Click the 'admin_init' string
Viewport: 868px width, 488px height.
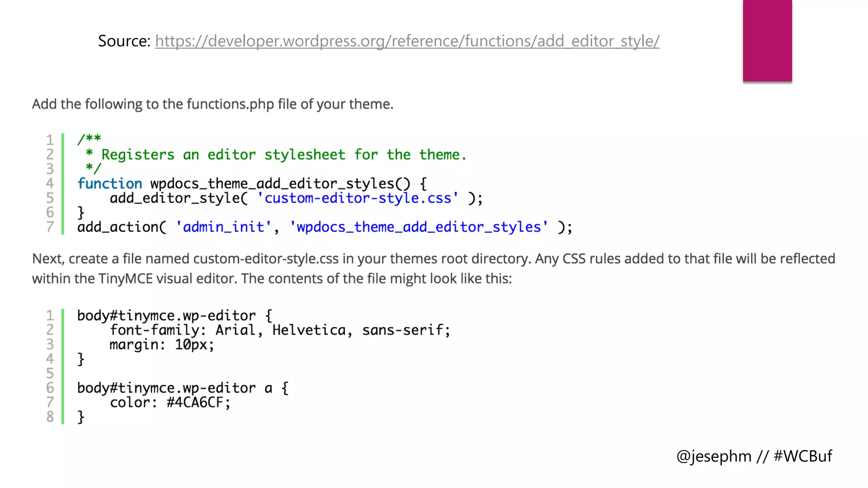(x=223, y=227)
